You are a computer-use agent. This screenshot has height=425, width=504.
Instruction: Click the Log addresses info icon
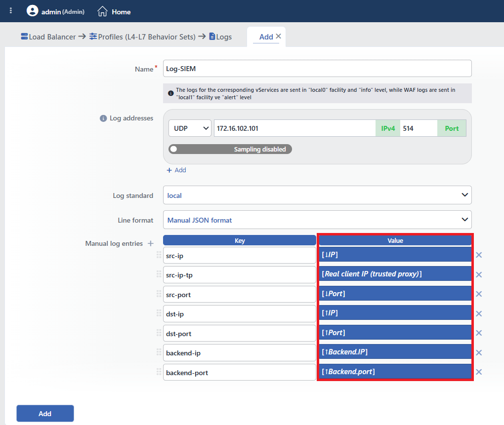[x=103, y=118]
